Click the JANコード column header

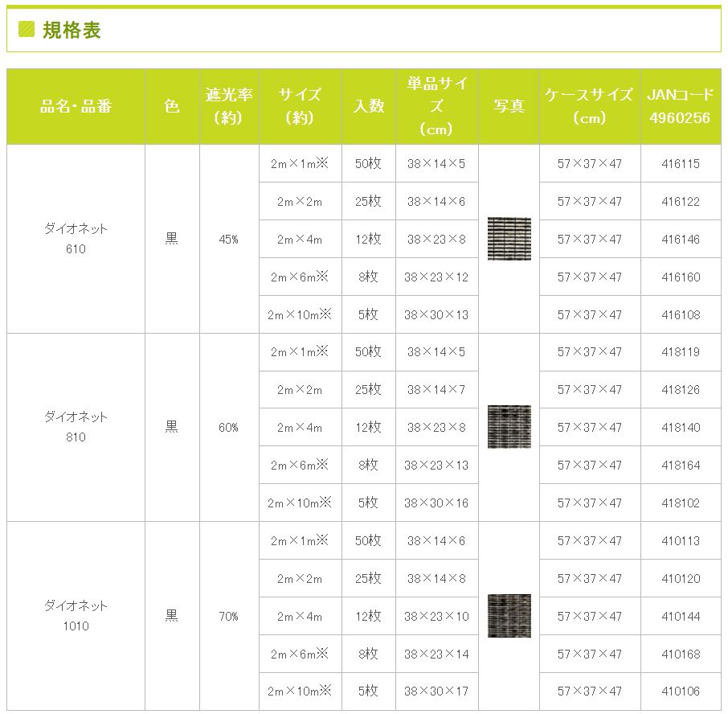678,106
